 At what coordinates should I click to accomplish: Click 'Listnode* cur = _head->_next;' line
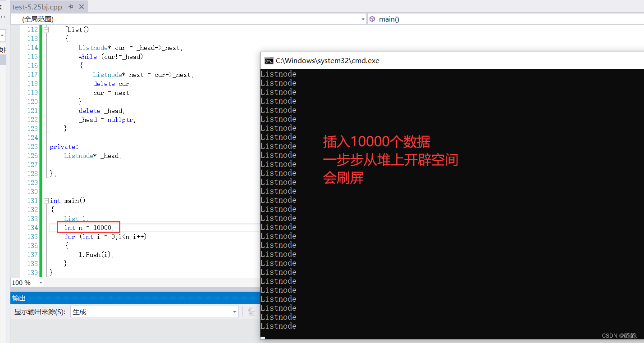(131, 48)
